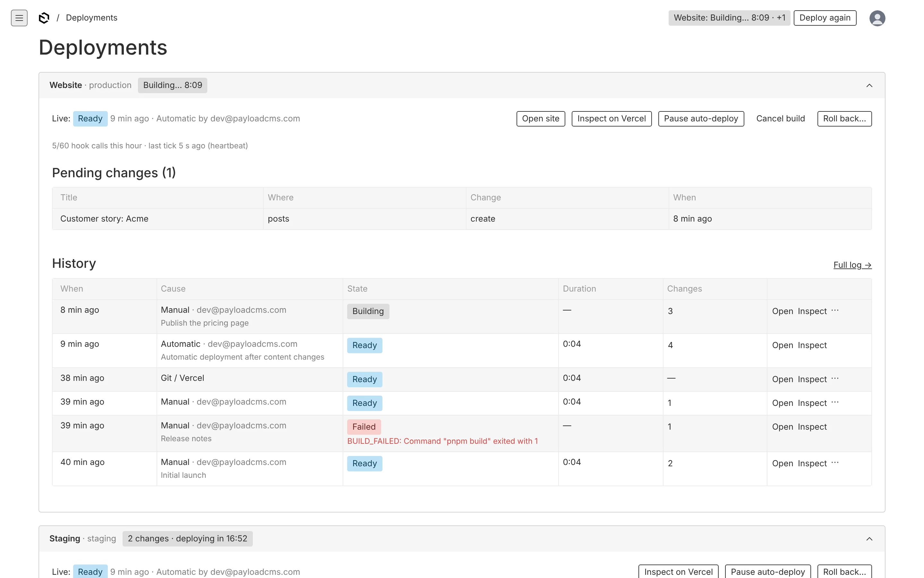The height and width of the screenshot is (578, 924).
Task: Inspect the Building deployment row
Action: 812,311
